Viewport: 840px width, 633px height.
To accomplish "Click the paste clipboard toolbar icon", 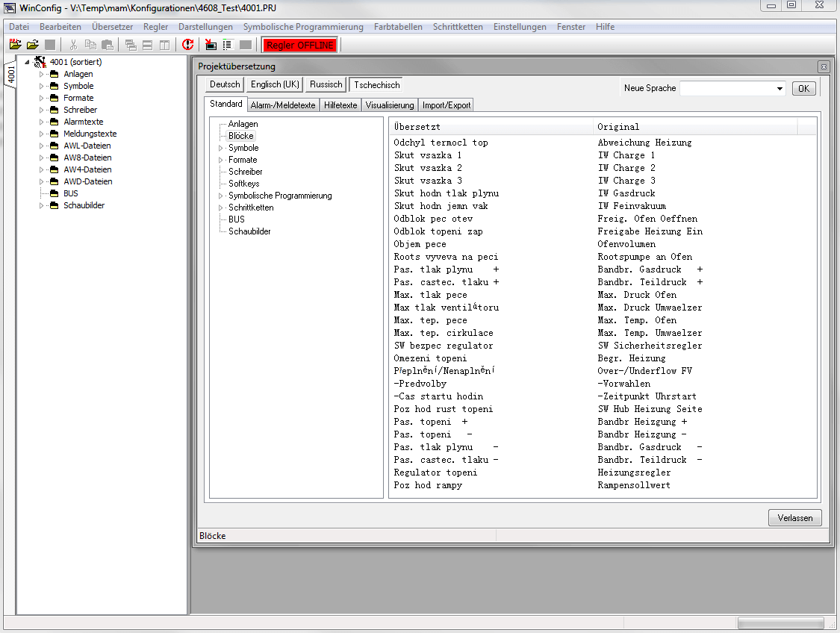I will coord(108,45).
